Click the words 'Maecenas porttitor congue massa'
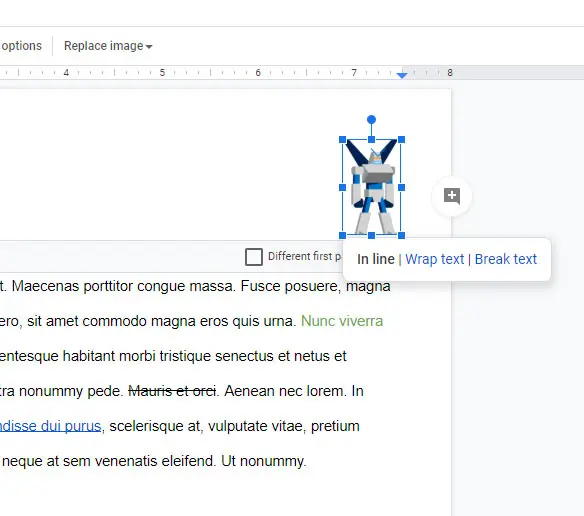The height and width of the screenshot is (516, 584). 123,286
